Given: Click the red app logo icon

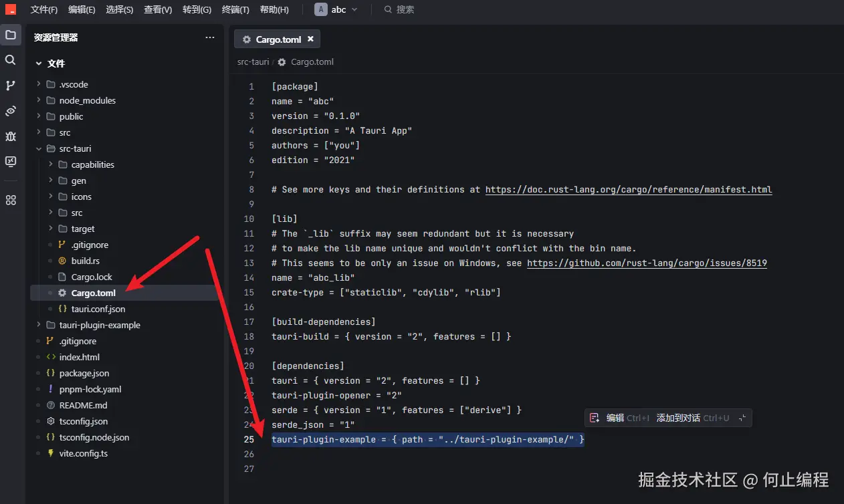Looking at the screenshot, I should tap(11, 9).
